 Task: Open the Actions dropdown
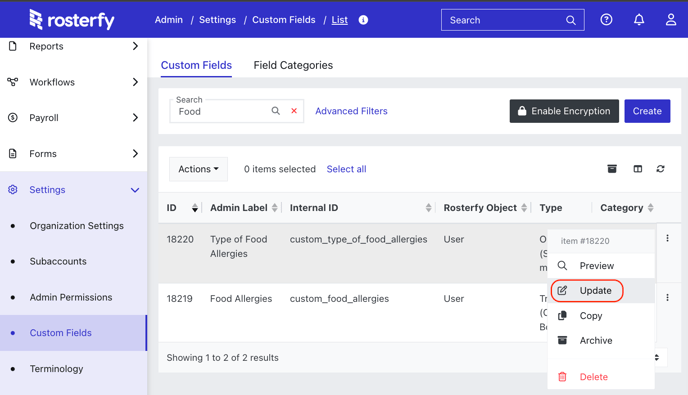pos(198,169)
